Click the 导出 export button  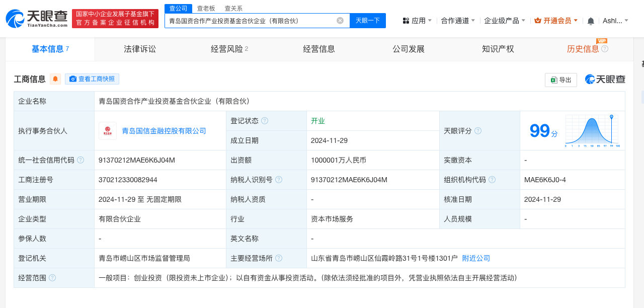tap(561, 80)
